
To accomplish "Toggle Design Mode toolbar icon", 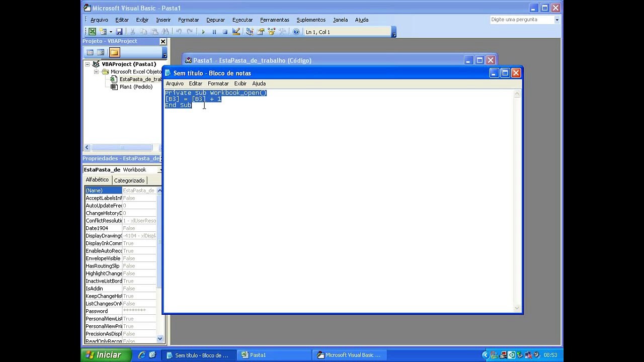I will tap(236, 32).
